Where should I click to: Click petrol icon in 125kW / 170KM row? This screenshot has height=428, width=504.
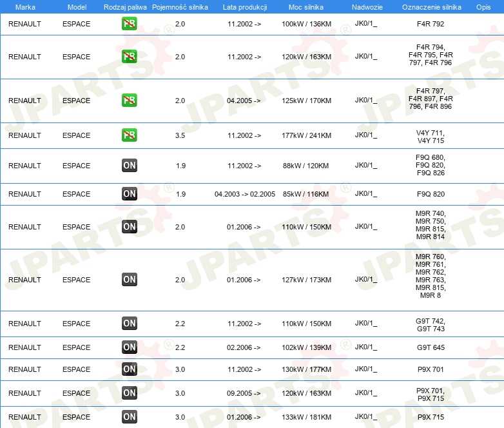129,100
